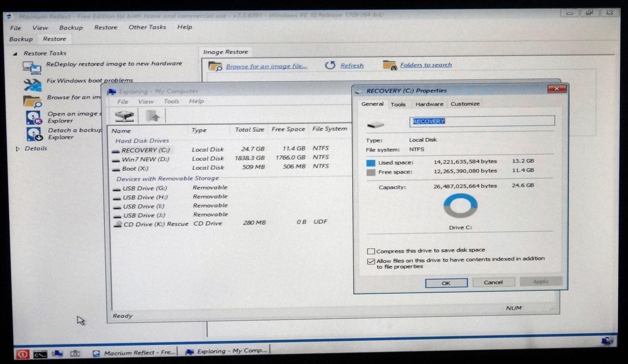Click the Boot (X:) drive icon
The height and width of the screenshot is (364, 628).
(x=116, y=169)
